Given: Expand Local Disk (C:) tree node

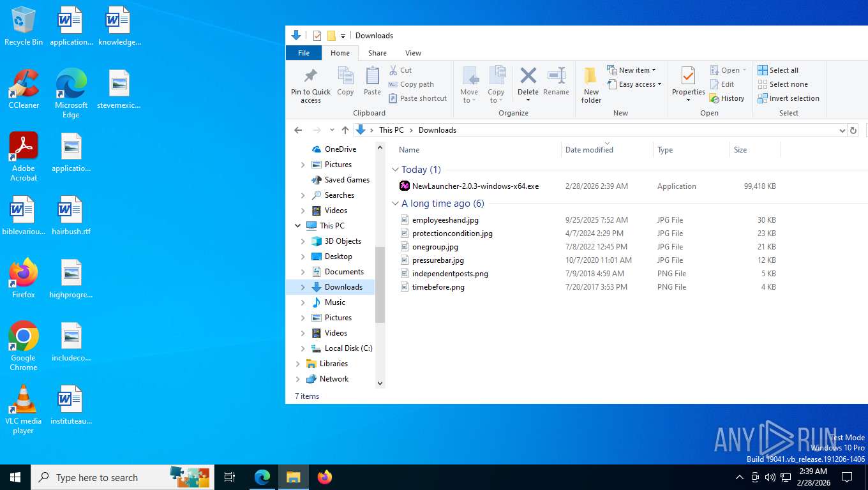Looking at the screenshot, I should (303, 348).
